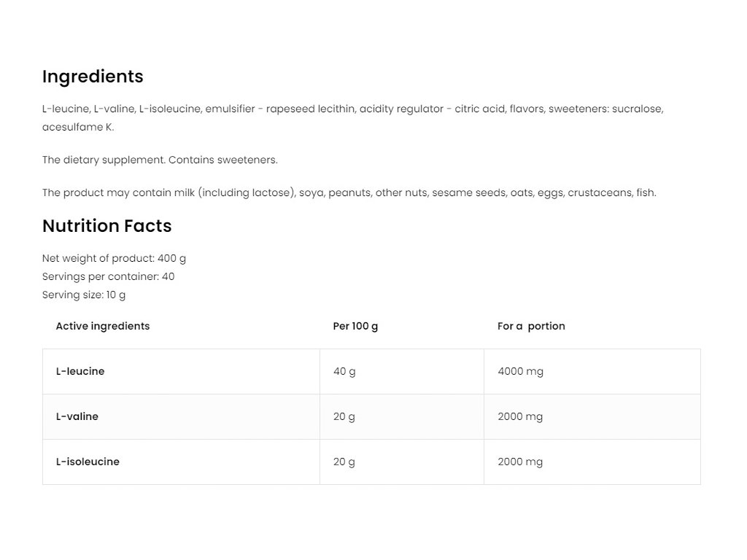Click the "Per 100 g" column header

point(355,327)
